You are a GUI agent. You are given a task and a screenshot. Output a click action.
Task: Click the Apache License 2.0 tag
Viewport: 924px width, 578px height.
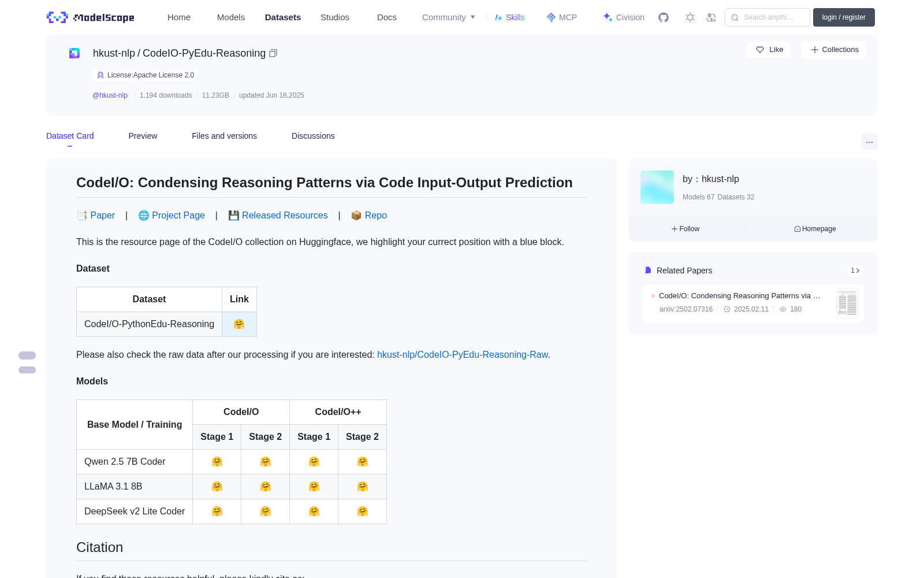145,75
